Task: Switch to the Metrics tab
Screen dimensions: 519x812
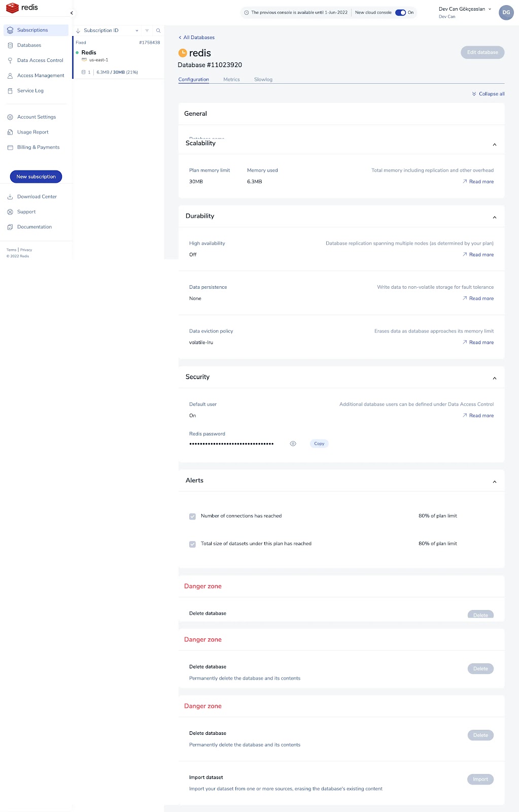Action: pyautogui.click(x=231, y=80)
